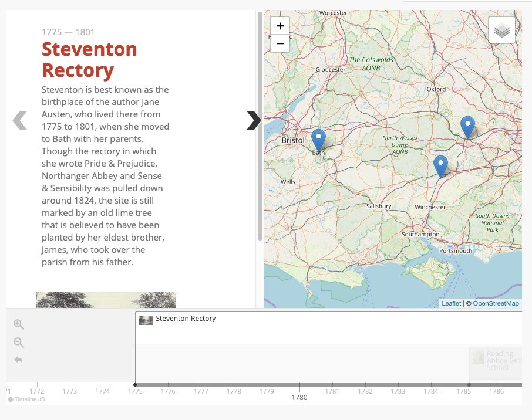The width and height of the screenshot is (532, 420).
Task: Select the Steventon Rectory timeline event
Action: pos(328,328)
